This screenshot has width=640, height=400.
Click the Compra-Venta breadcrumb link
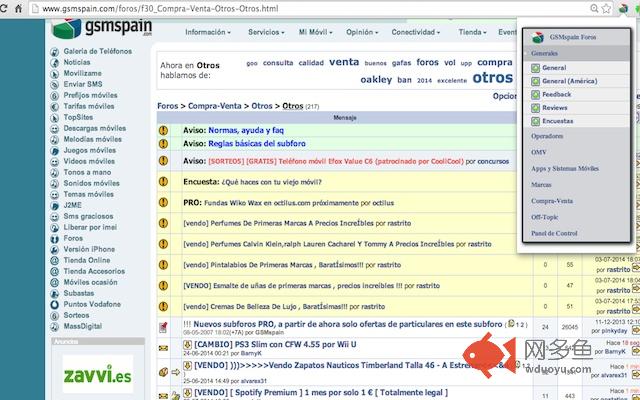click(214, 106)
